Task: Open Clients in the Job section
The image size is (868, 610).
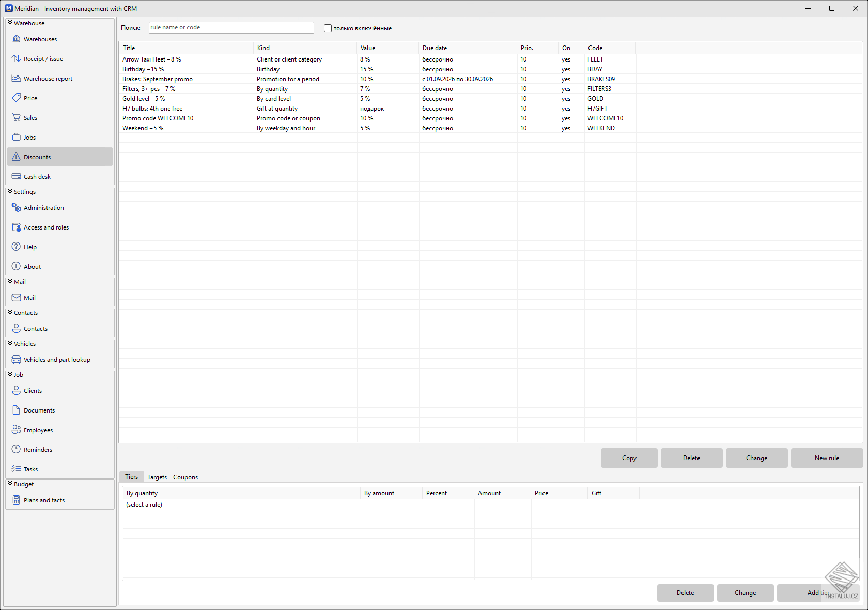Action: [60, 391]
